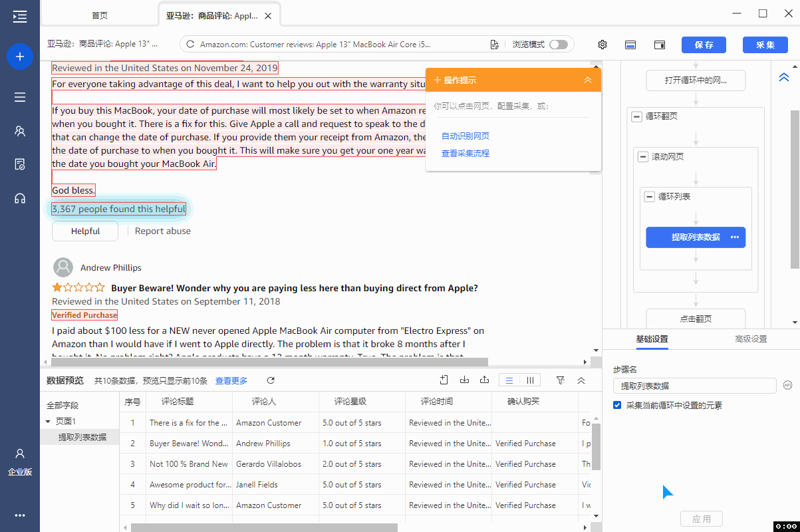Click the three dots on 提取列表数据 node
Viewport: 800px width, 532px height.
[735, 237]
